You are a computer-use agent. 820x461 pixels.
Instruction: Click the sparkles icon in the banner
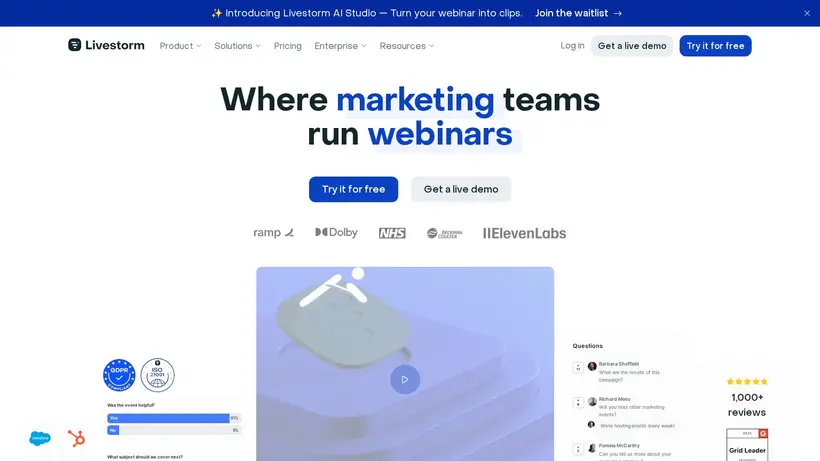217,13
